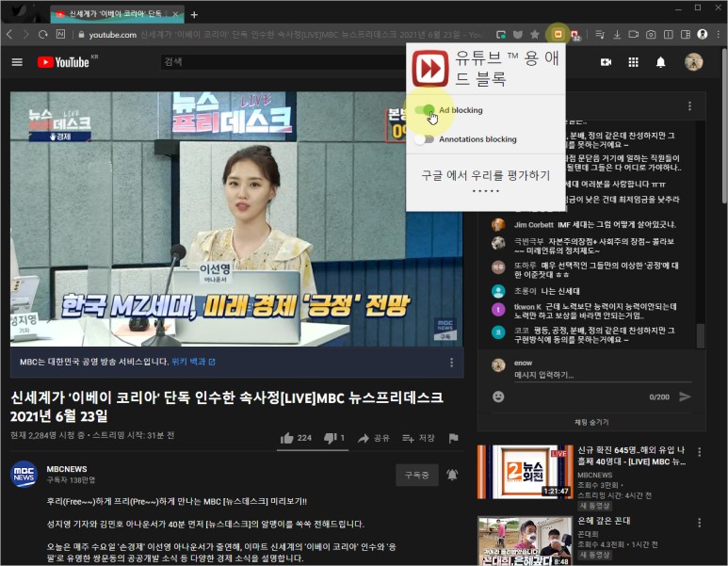Open the info panel three-dot menu
Image resolution: width=728 pixels, height=566 pixels.
[451, 363]
